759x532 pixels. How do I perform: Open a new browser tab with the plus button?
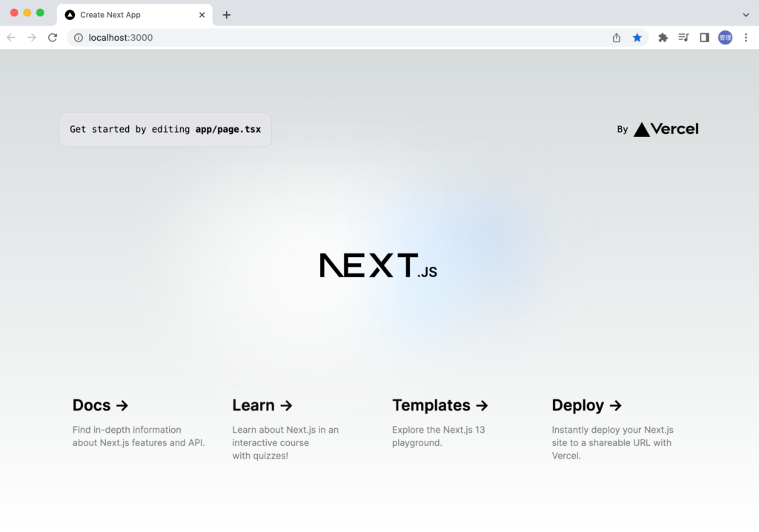tap(226, 14)
